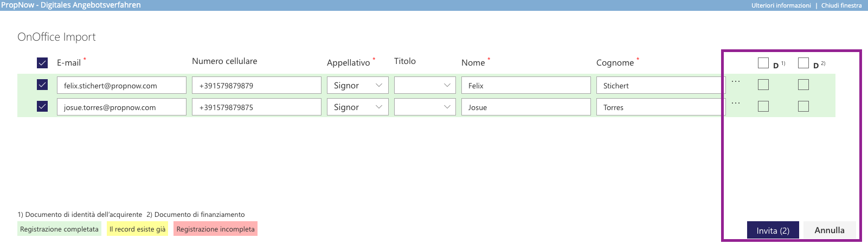Open Appellativo dropdown for Felix
Image resolution: width=868 pixels, height=244 pixels.
click(358, 85)
